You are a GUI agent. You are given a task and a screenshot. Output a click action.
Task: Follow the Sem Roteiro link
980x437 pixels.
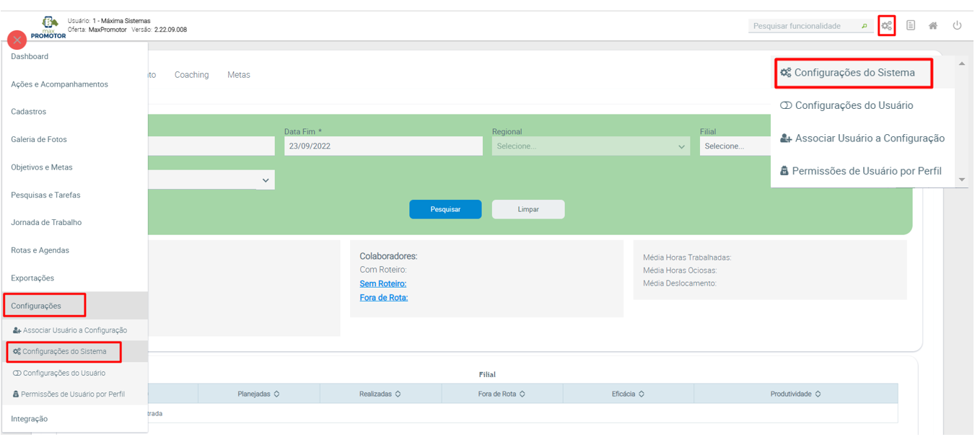pos(382,283)
